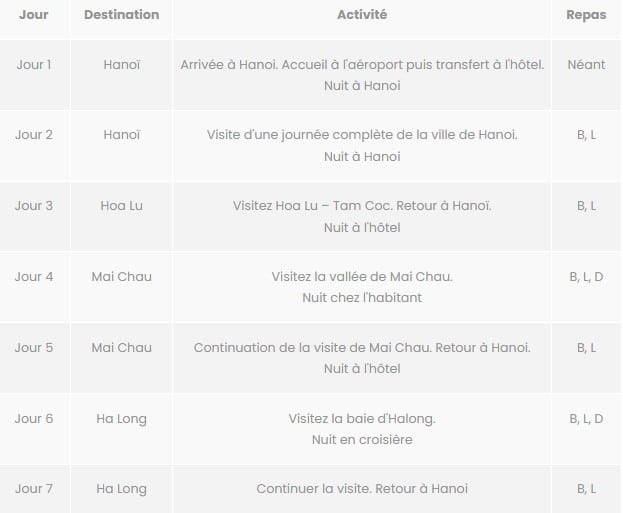This screenshot has height=513, width=623.
Task: Click 'Continuation de la visite de Mai Chau' text
Action: pos(312,348)
